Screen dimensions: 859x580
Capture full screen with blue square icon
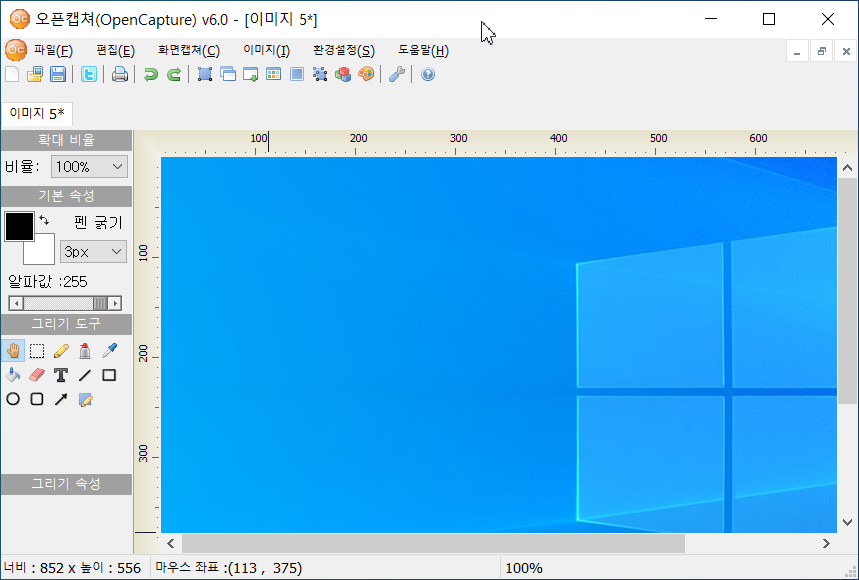(x=297, y=74)
